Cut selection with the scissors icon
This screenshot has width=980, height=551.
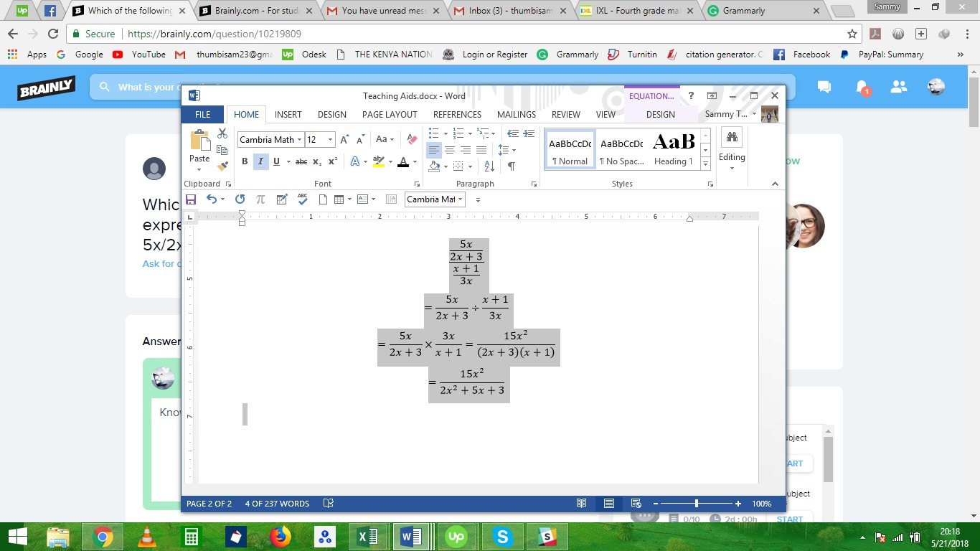pos(222,133)
